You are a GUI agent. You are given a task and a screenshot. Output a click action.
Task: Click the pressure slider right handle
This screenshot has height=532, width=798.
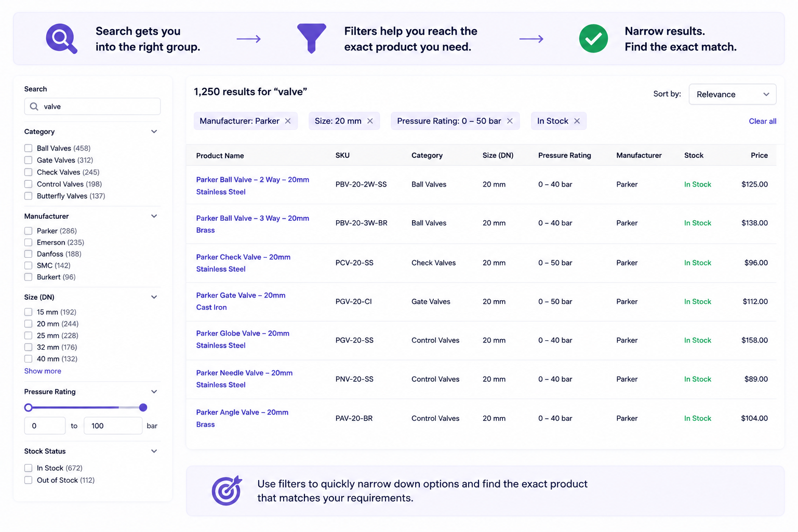[143, 407]
